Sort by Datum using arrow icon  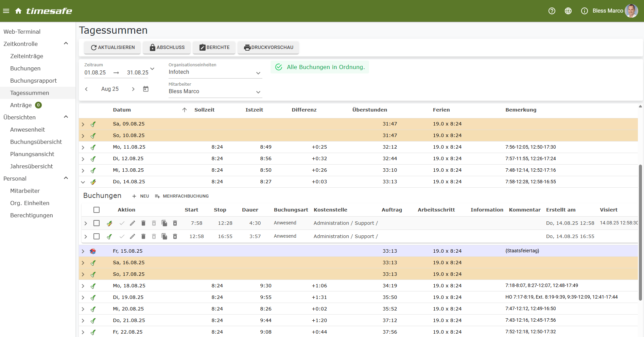click(x=185, y=110)
